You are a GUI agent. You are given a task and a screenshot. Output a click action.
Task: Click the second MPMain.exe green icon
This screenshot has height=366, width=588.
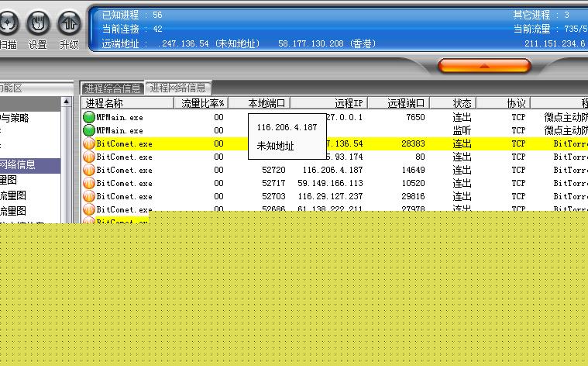(x=88, y=130)
